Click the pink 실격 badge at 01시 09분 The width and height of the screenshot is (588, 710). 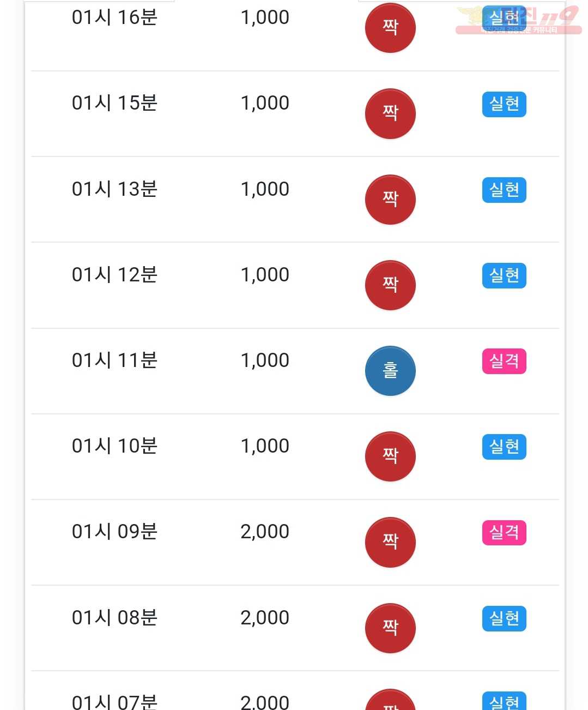(x=504, y=532)
